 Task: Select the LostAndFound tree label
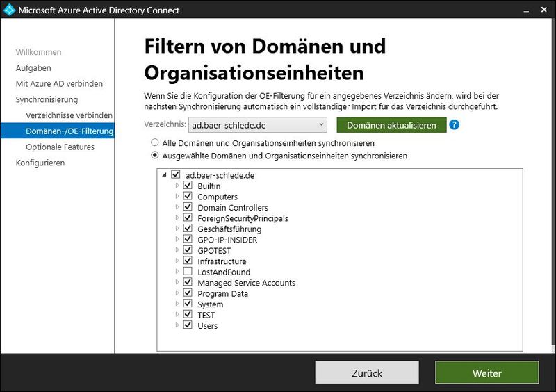[x=224, y=272]
